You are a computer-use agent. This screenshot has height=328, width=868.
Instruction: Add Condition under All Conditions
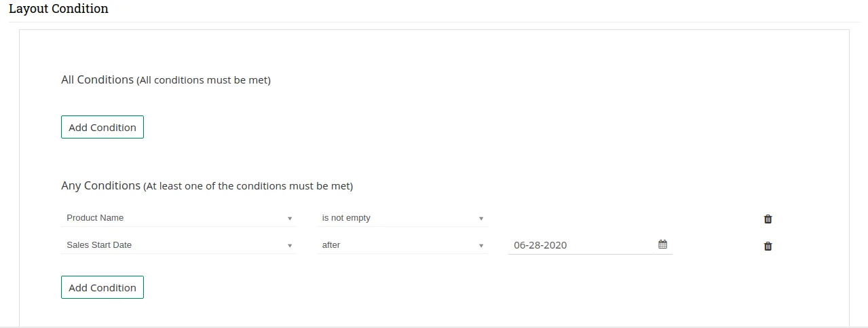102,127
